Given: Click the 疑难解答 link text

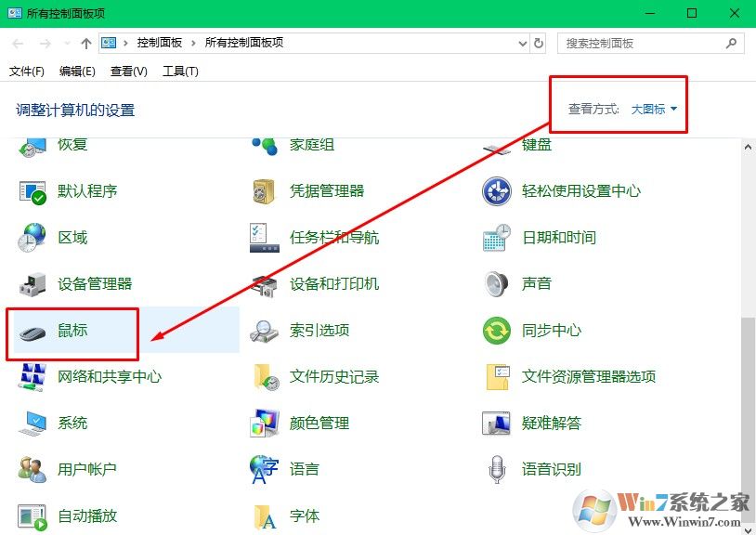Looking at the screenshot, I should pos(552,423).
